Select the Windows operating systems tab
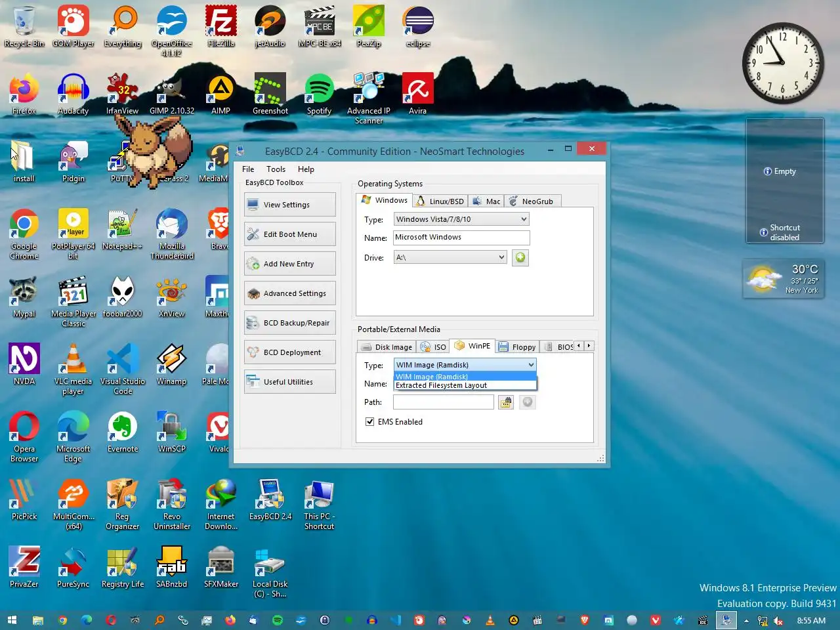 (385, 200)
